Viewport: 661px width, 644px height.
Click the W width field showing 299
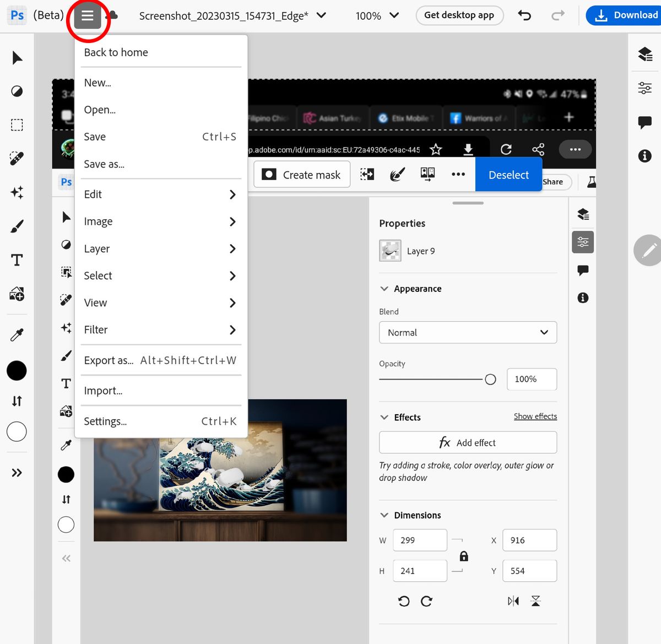coord(420,540)
